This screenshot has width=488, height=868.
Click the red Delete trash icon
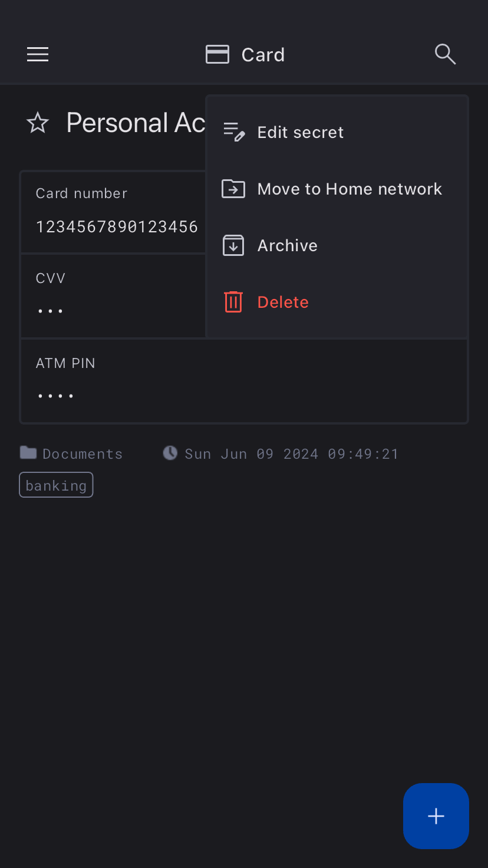(x=233, y=302)
